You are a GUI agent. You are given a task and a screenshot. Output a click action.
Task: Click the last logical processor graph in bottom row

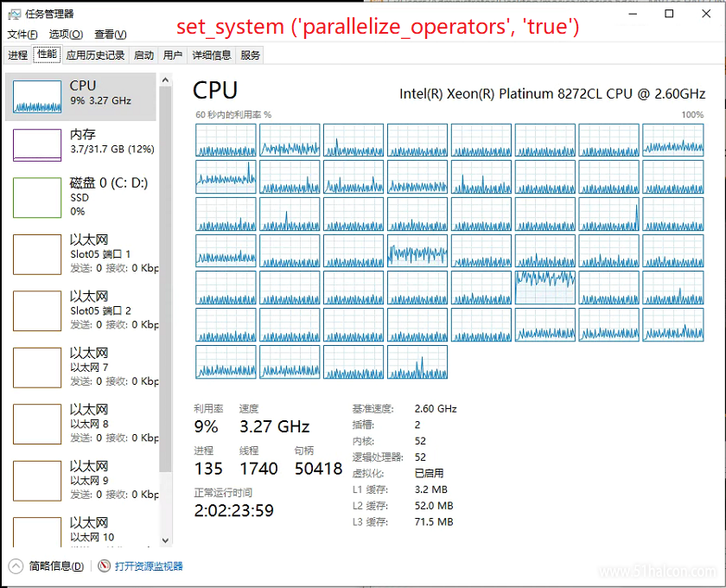417,362
